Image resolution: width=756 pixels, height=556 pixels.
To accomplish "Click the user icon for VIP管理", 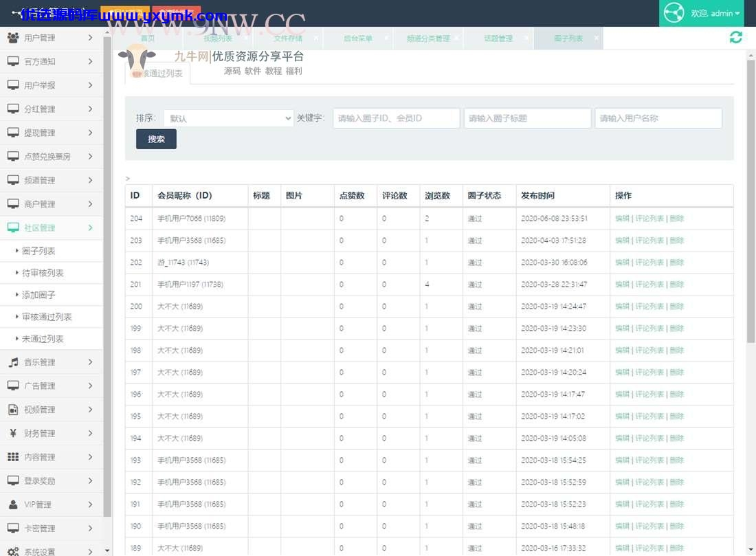I will pyautogui.click(x=13, y=504).
